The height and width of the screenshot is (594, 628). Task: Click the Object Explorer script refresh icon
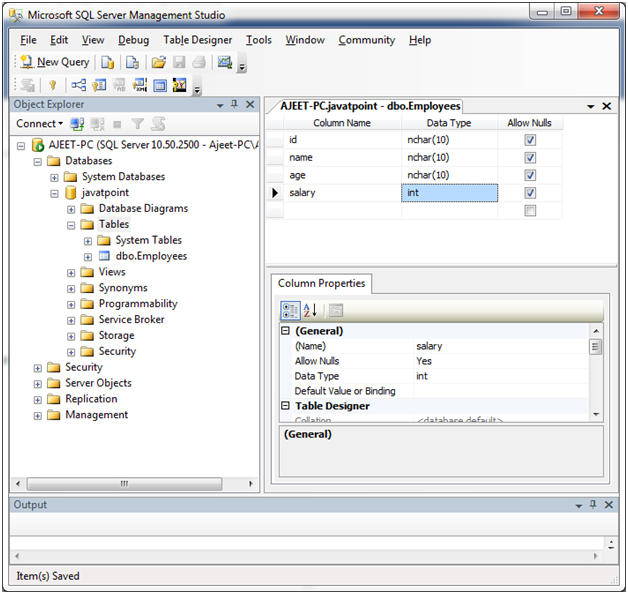click(158, 124)
